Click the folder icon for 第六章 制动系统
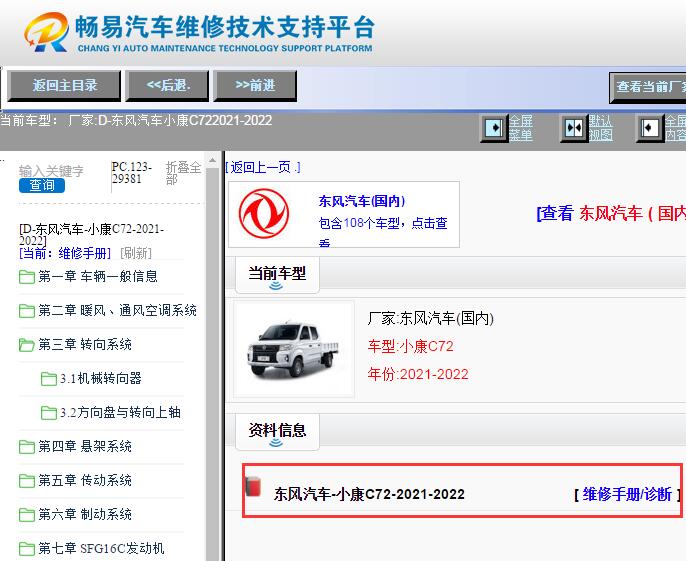This screenshot has height=561, width=686. pos(27,515)
